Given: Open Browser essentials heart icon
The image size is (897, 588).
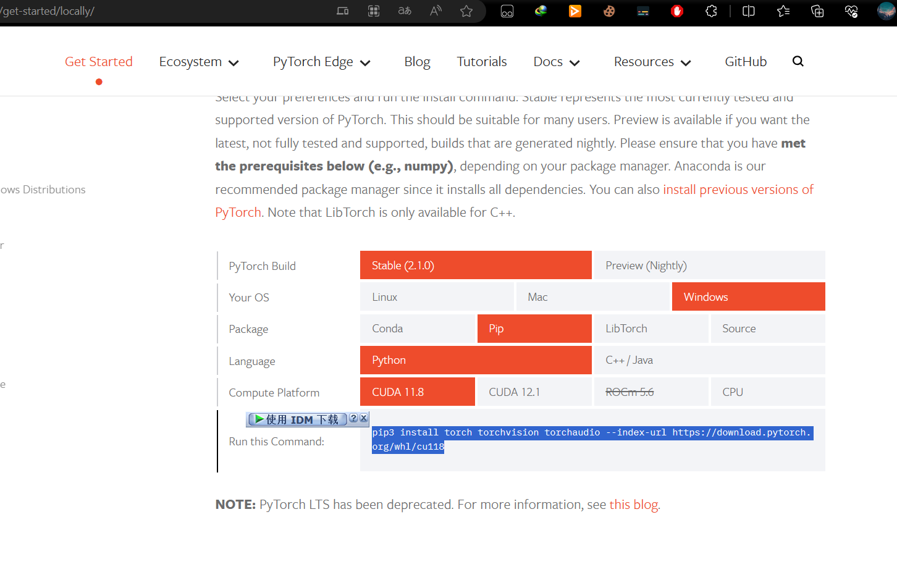Looking at the screenshot, I should pos(851,11).
